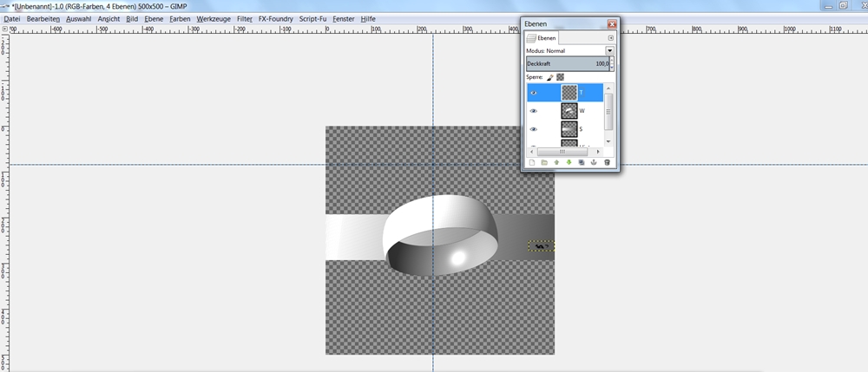Screen dimensions: 868x372
Task: Open the Fenster menu
Action: [x=344, y=19]
